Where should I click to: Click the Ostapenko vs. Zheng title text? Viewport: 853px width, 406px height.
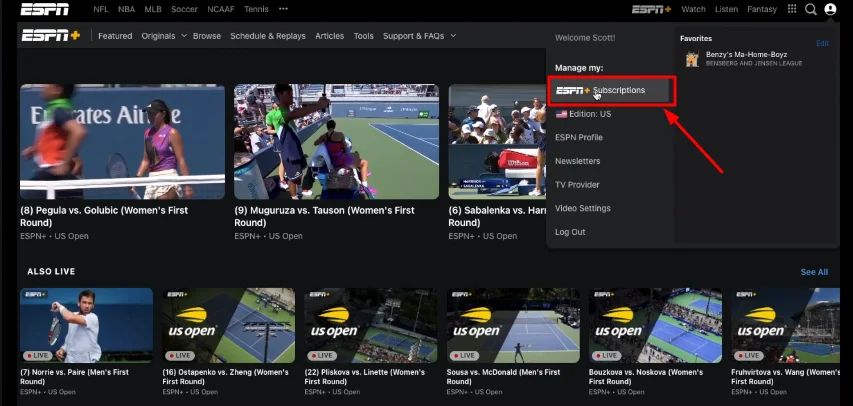point(225,377)
